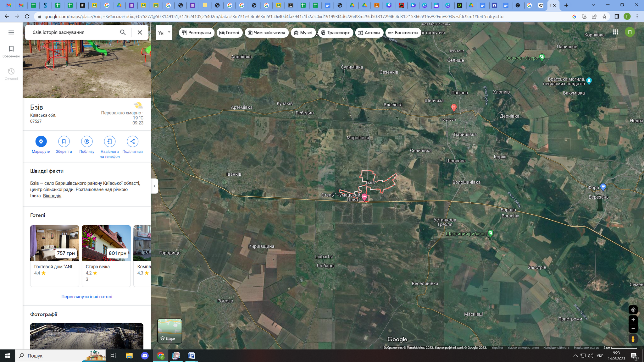The width and height of the screenshot is (644, 362).
Task: Click the Поблизу nearby button
Action: (x=87, y=145)
